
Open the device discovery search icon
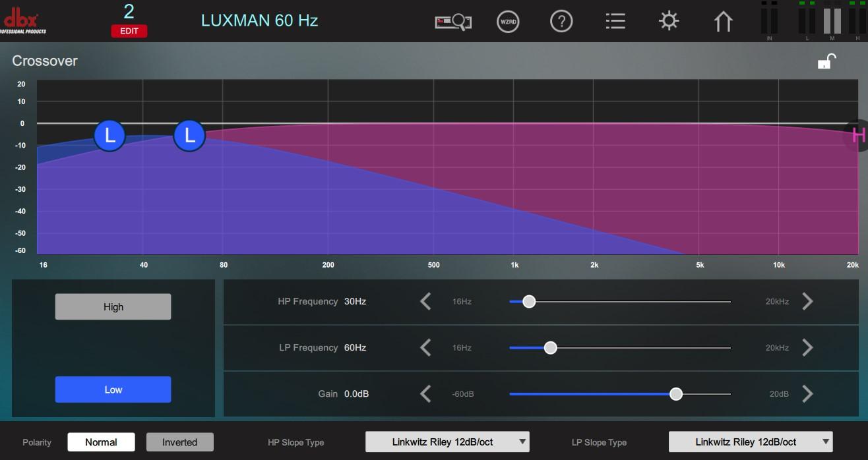(x=453, y=22)
